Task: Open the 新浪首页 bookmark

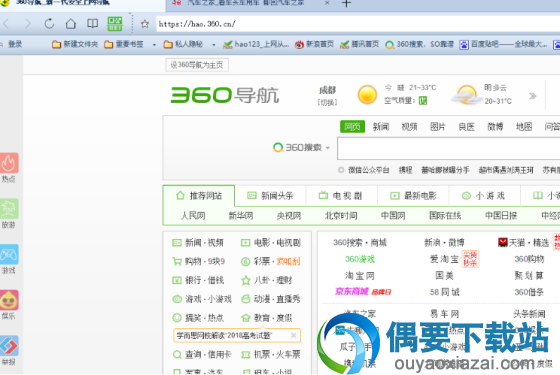Action: pos(314,44)
